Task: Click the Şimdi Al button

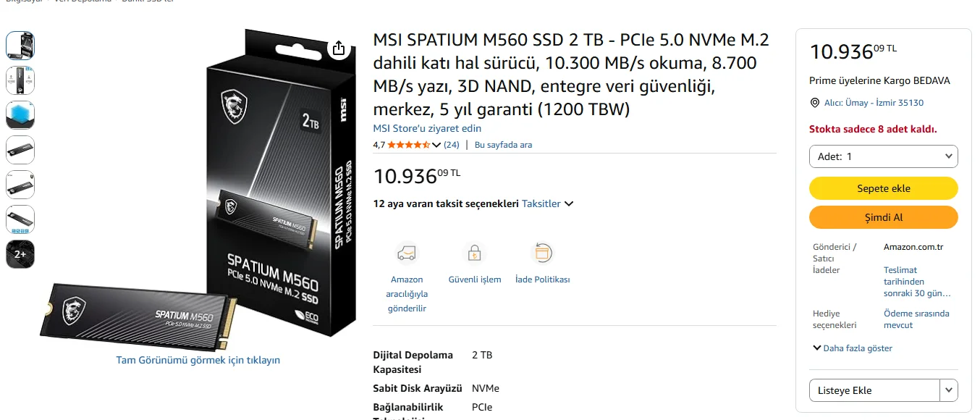Action: [x=883, y=217]
